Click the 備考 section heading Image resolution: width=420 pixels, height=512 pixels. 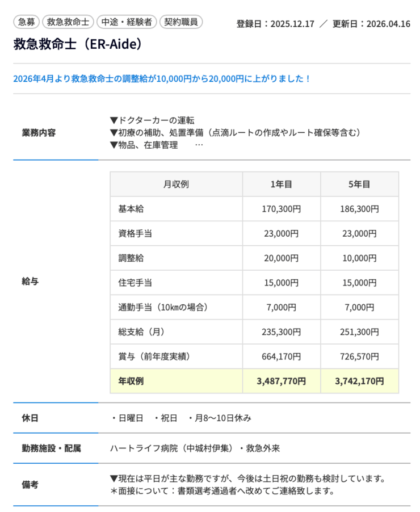point(30,485)
